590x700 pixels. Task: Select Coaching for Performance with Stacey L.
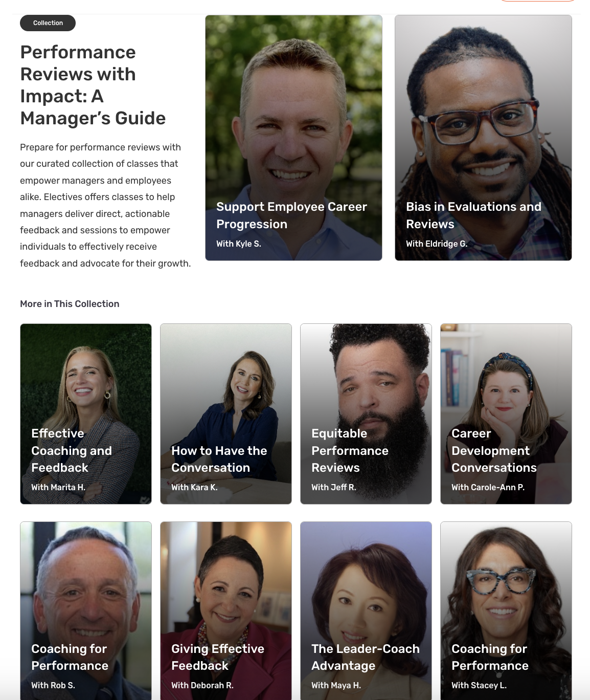coord(506,611)
